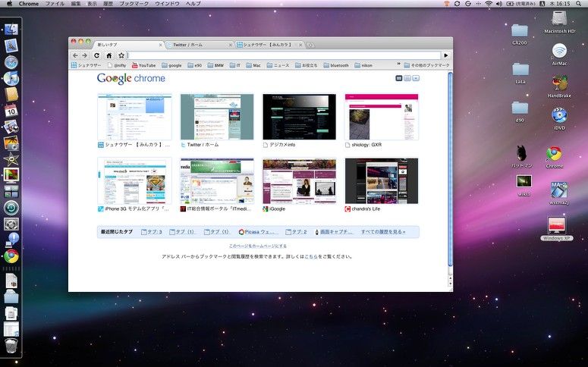The width and height of the screenshot is (588, 367).
Task: Click into the Chrome address bar
Action: tap(284, 55)
